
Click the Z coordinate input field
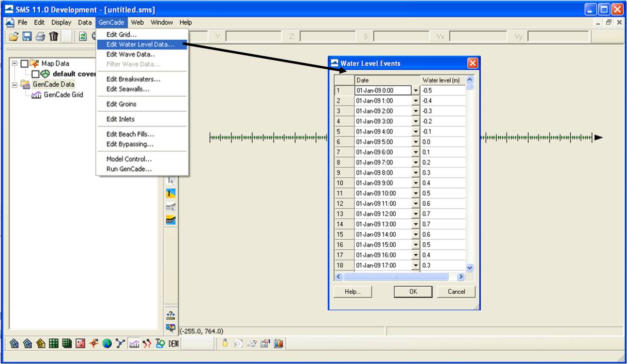[x=327, y=36]
